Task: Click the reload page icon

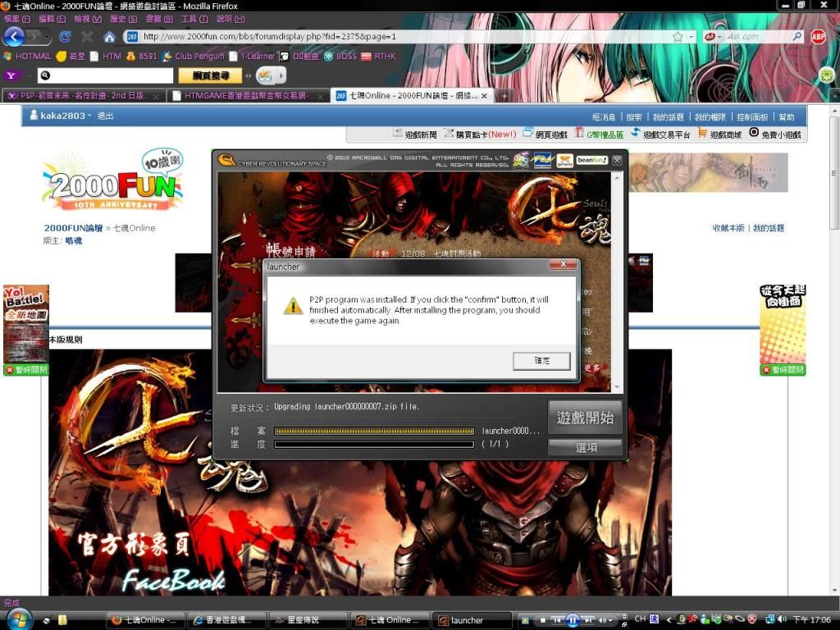Action: click(66, 37)
